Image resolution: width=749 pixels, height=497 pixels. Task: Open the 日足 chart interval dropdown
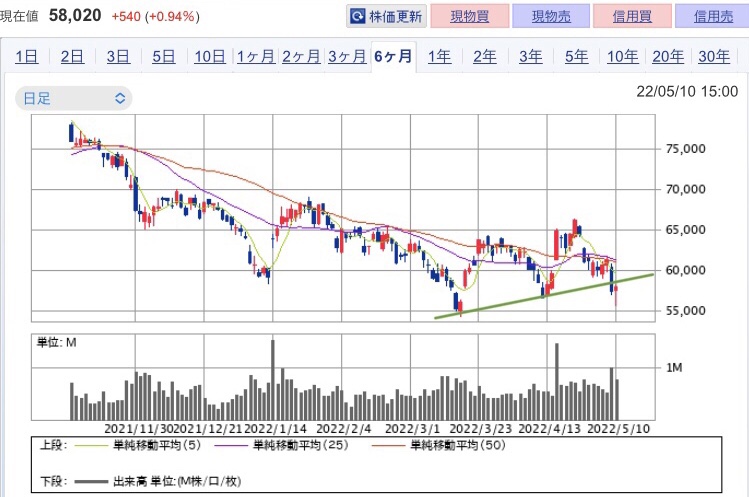point(74,98)
